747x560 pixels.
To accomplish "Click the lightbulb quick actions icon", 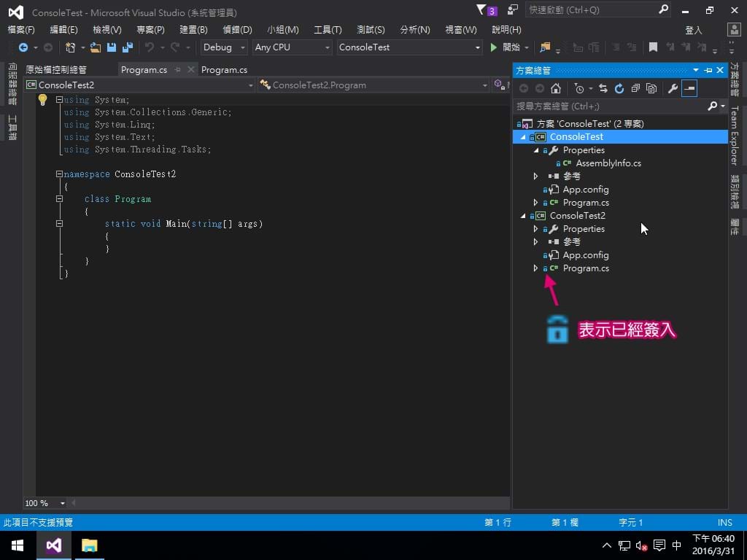I will pos(42,99).
